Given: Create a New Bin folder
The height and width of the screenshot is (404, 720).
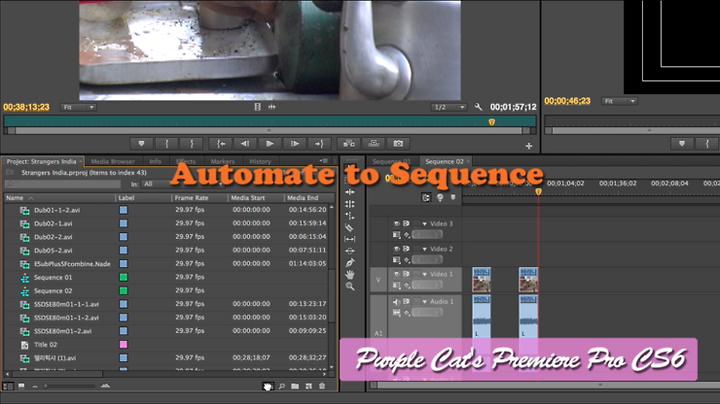Looking at the screenshot, I should [295, 386].
